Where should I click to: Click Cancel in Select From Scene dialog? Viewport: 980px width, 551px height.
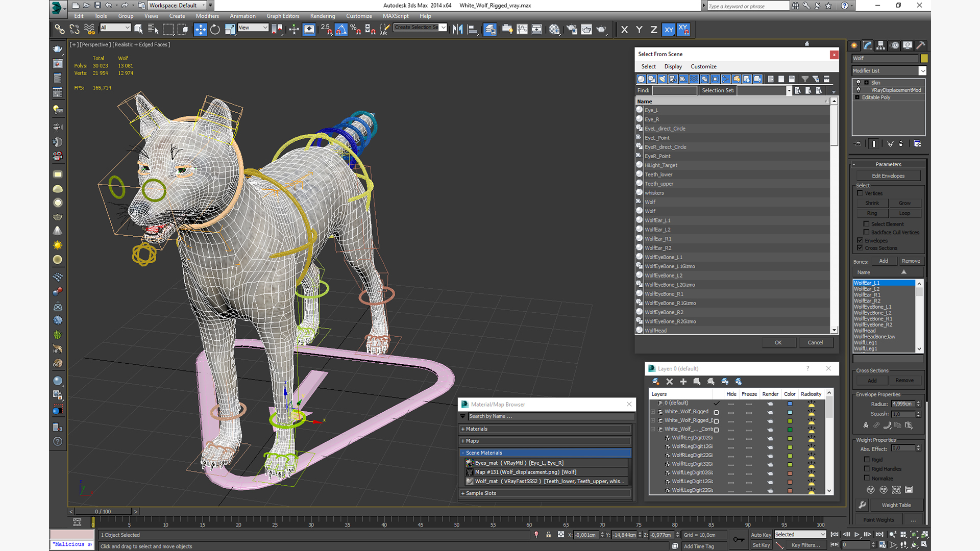coord(815,343)
